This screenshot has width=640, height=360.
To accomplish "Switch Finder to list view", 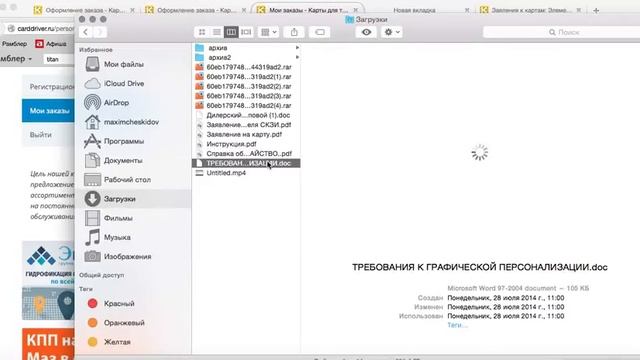I will tap(217, 32).
